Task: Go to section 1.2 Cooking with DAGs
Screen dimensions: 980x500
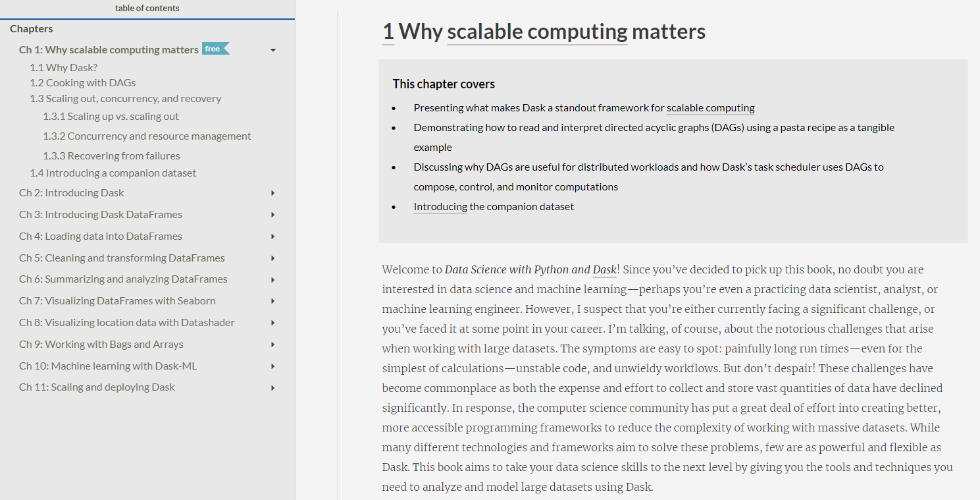Action: tap(82, 83)
